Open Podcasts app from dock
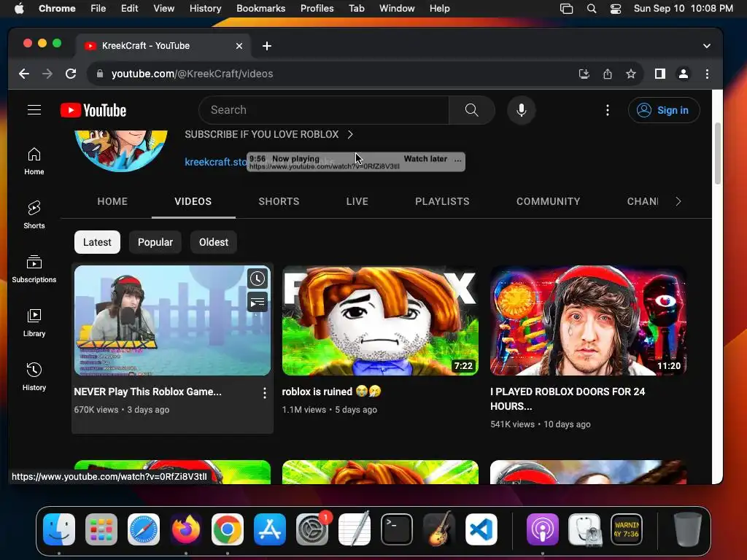Viewport: 747px width, 560px height. click(x=543, y=529)
